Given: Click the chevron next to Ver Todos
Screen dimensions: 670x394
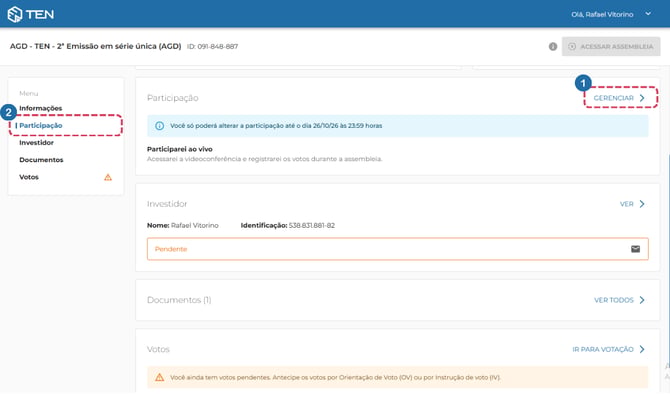Looking at the screenshot, I should [x=642, y=300].
